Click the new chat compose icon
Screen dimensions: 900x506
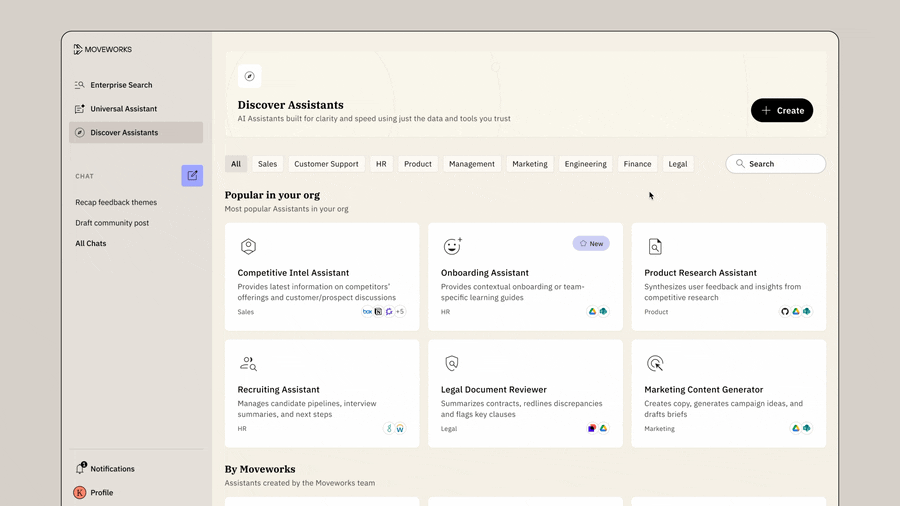(192, 176)
